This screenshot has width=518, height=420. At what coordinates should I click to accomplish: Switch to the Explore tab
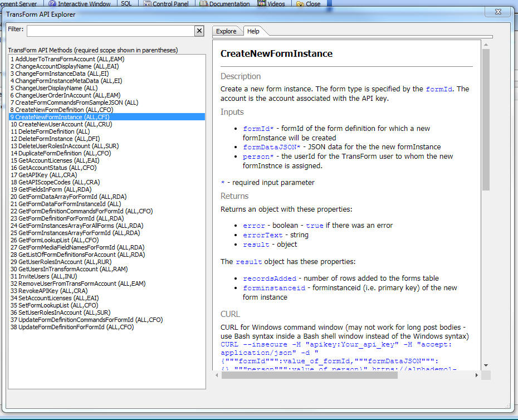(x=226, y=31)
